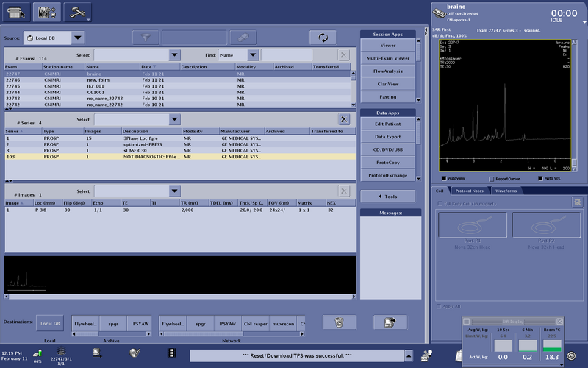Sort series by Series column header
588x368 pixels.
[x=23, y=132]
